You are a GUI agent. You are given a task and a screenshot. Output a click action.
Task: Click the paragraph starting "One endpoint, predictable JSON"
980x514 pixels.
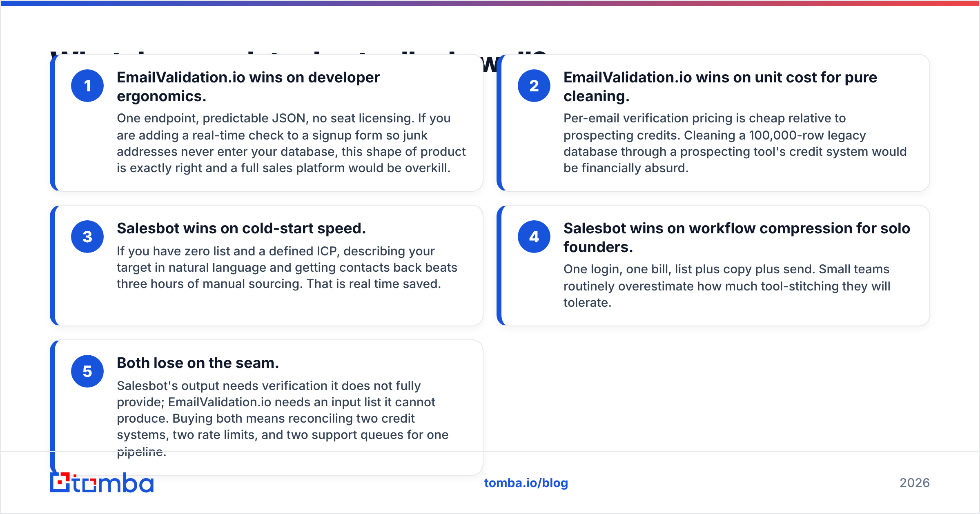tap(291, 143)
